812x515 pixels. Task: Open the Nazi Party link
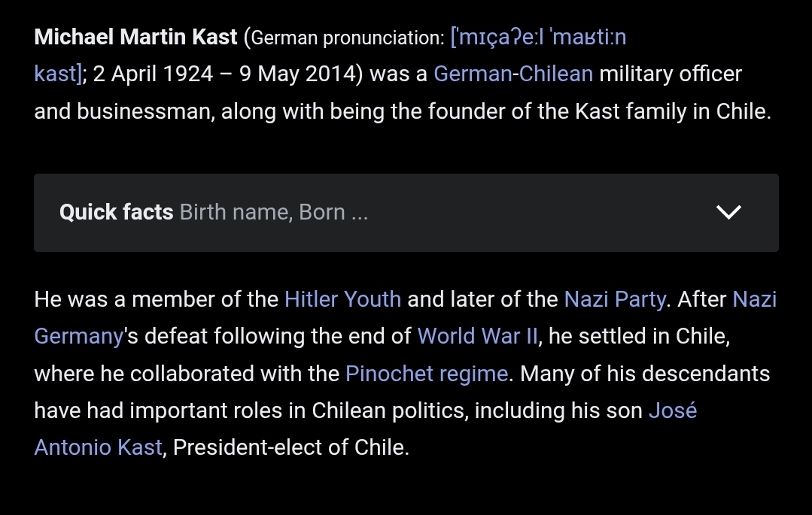tap(615, 299)
